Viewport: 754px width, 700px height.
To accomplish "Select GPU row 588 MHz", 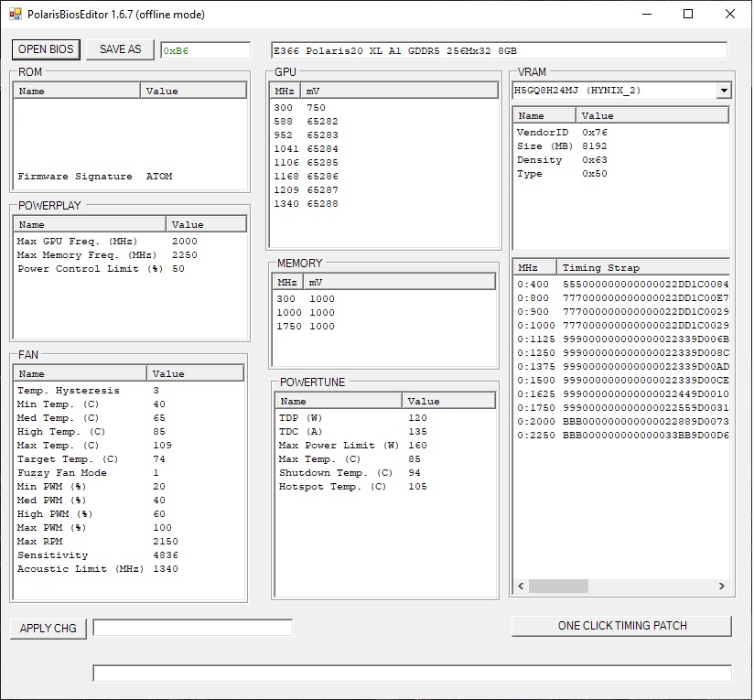I will coord(383,121).
